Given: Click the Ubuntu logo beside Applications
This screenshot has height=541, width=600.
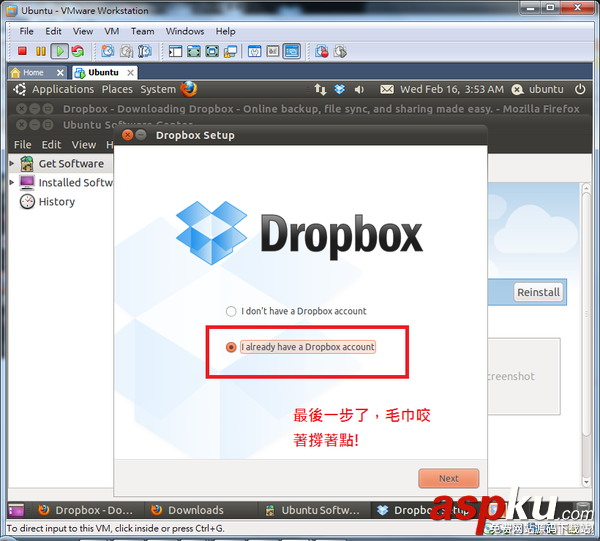Looking at the screenshot, I should (x=19, y=89).
